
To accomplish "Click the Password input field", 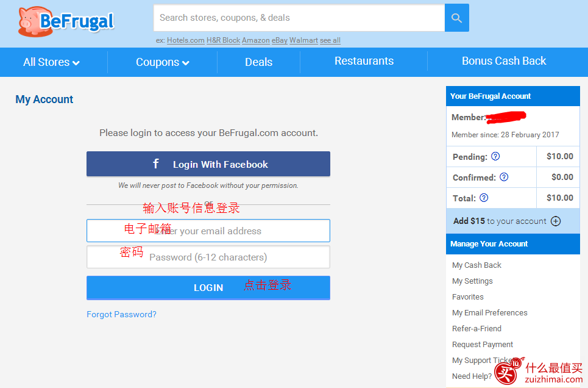I will [x=208, y=257].
